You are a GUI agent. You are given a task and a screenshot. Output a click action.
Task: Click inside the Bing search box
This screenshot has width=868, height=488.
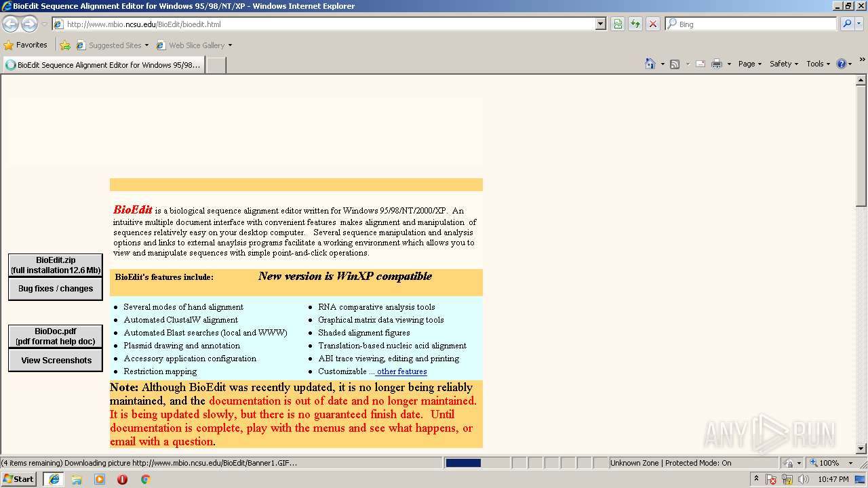click(x=751, y=24)
